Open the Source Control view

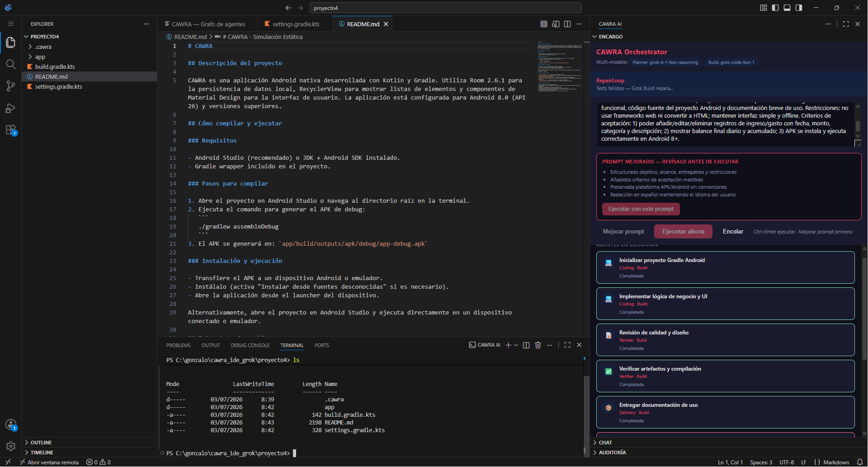tap(11, 86)
